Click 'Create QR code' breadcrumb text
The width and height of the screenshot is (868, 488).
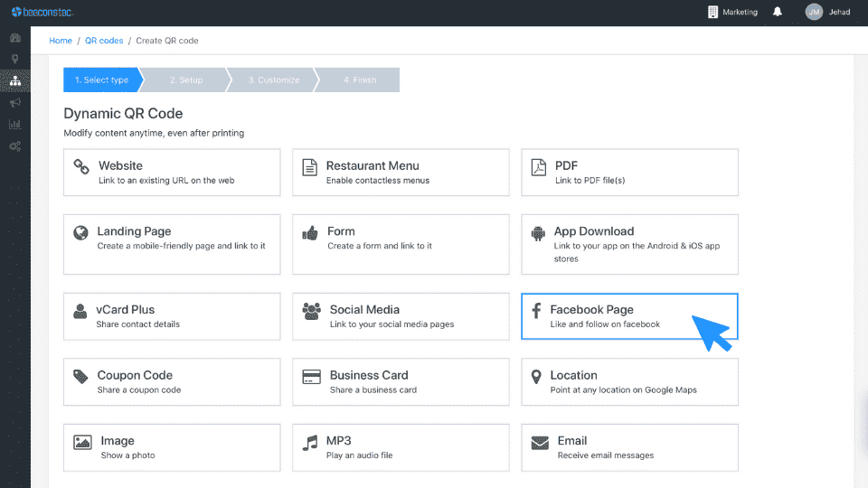[167, 41]
